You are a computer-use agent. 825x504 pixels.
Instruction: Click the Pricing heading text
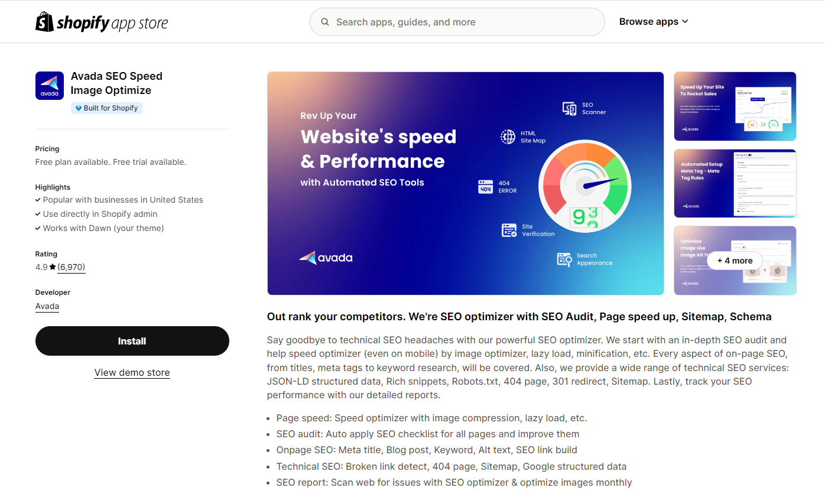click(47, 149)
